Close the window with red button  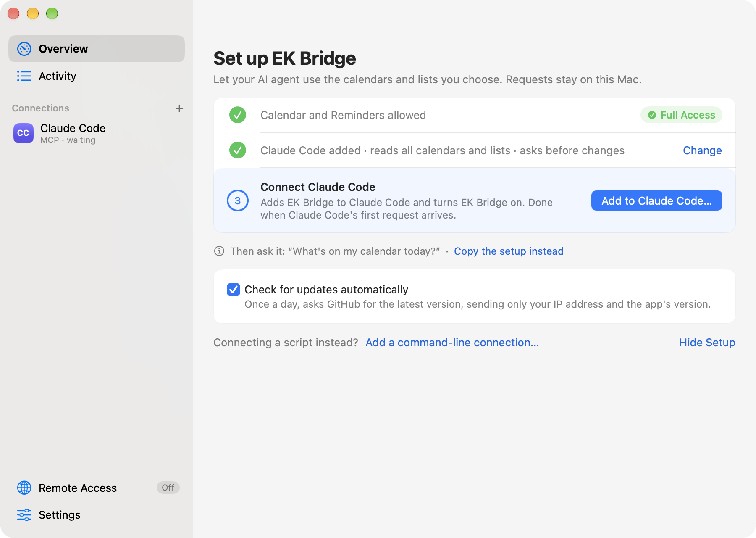[13, 13]
